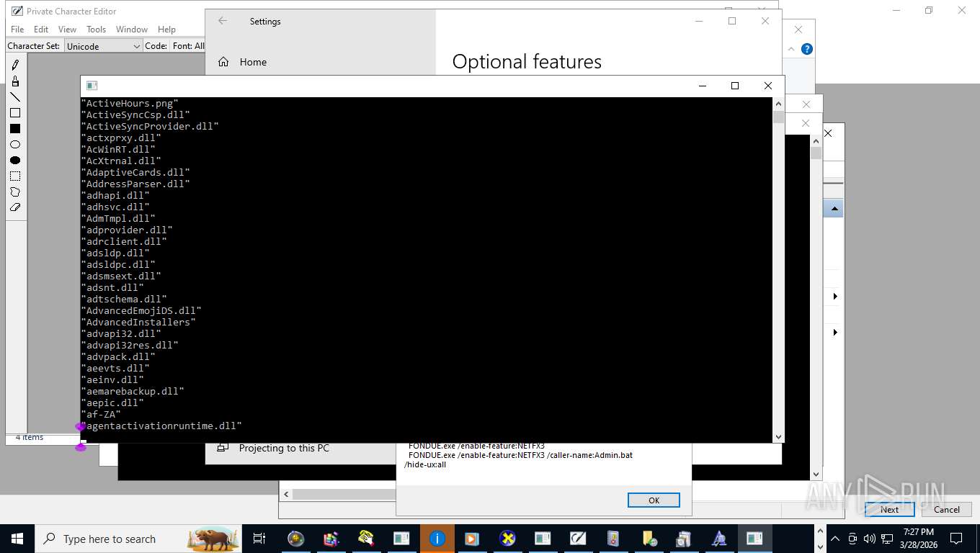
Task: Click the Optional features heading
Action: point(527,62)
